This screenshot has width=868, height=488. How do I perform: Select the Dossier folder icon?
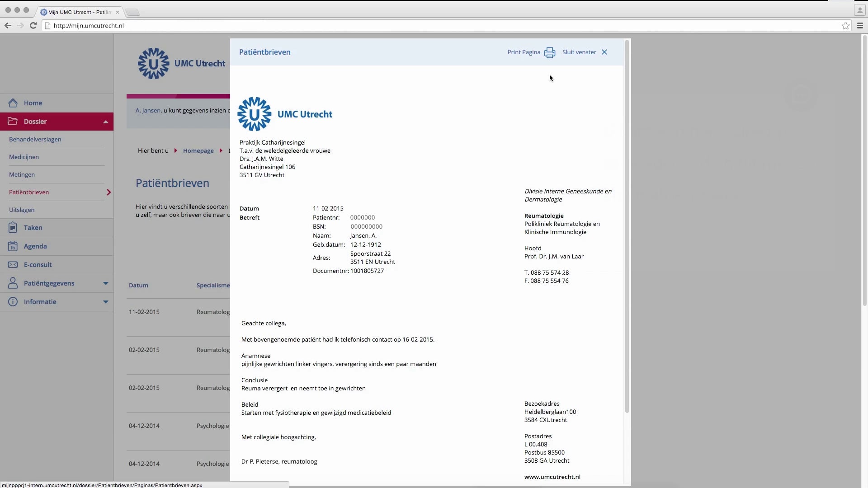(13, 121)
